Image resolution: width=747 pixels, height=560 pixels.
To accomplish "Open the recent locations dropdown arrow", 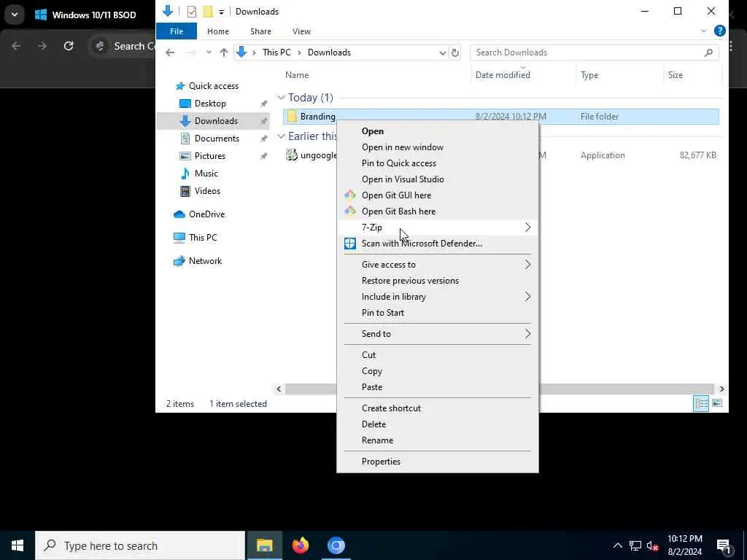I will tap(209, 52).
